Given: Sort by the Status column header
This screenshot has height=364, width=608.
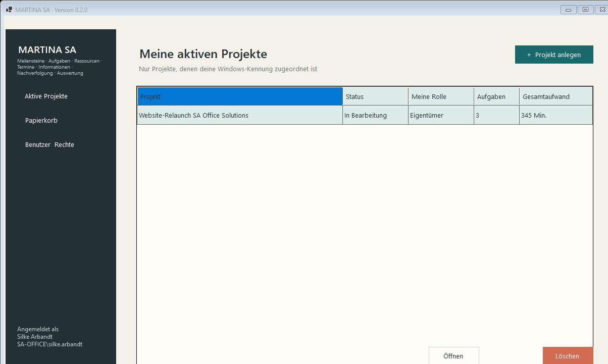Looking at the screenshot, I should pos(376,96).
